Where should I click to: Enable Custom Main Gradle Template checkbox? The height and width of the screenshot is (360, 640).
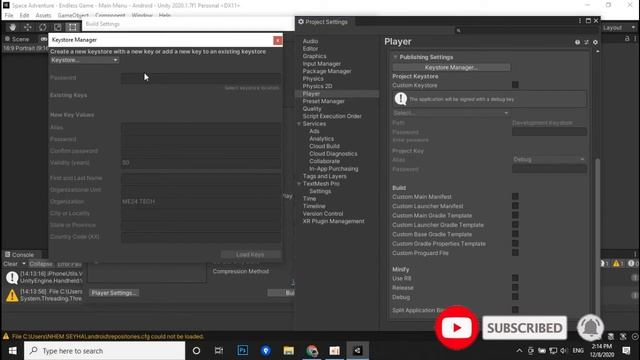pos(515,216)
